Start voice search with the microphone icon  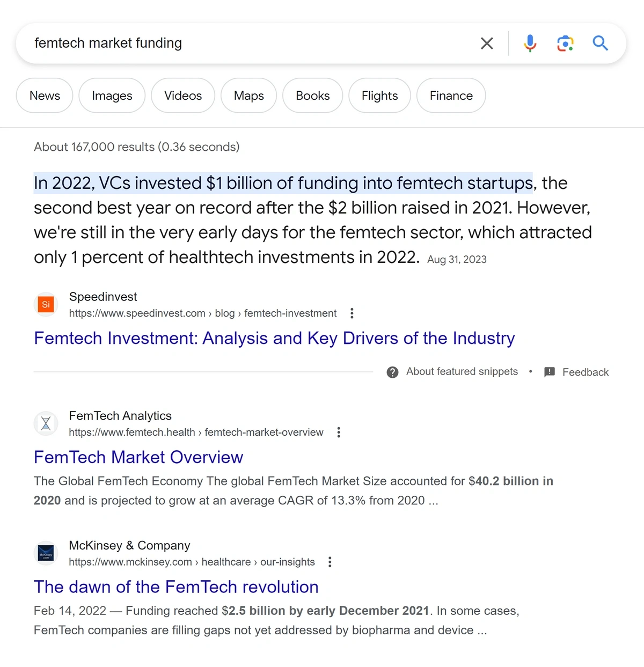click(x=530, y=43)
